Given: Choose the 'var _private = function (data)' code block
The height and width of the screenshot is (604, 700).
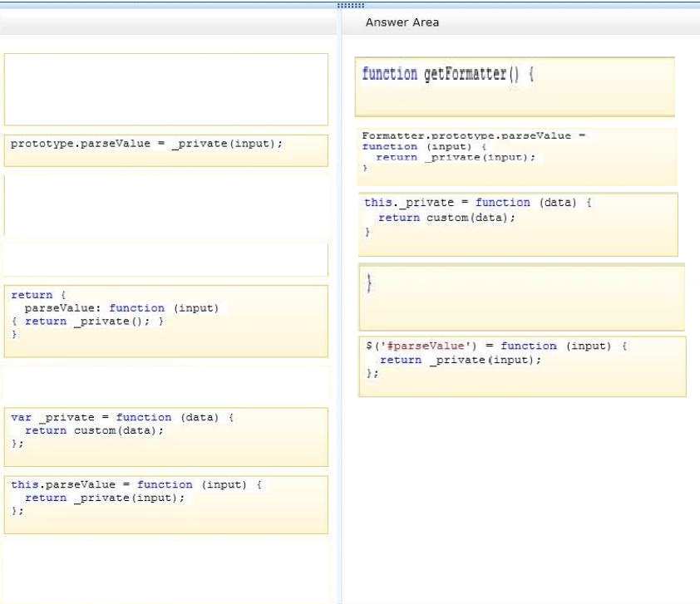Looking at the screenshot, I should click(166, 437).
